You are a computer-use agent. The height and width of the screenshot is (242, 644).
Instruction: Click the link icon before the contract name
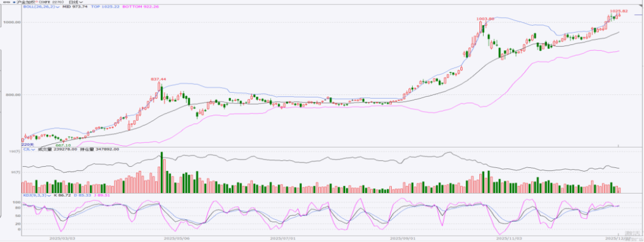coord(6,2)
